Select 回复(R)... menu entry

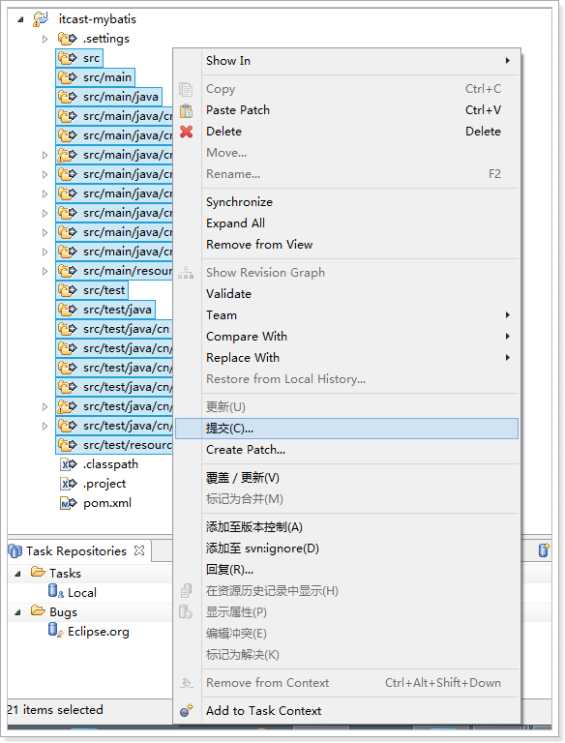(x=347, y=570)
